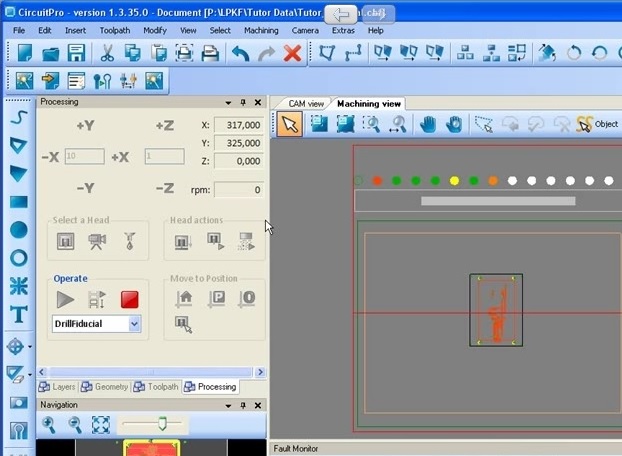Click the red Stop button under Operate

[129, 298]
